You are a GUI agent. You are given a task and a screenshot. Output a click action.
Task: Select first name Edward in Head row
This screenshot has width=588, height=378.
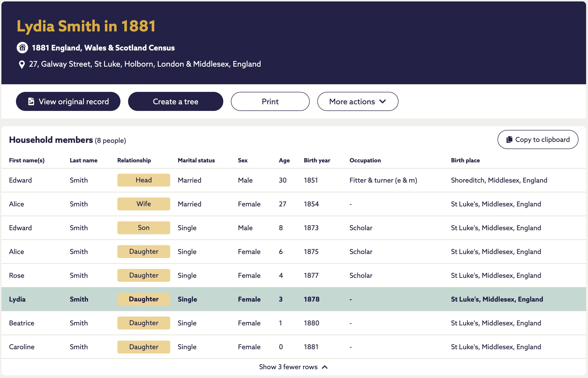point(20,180)
